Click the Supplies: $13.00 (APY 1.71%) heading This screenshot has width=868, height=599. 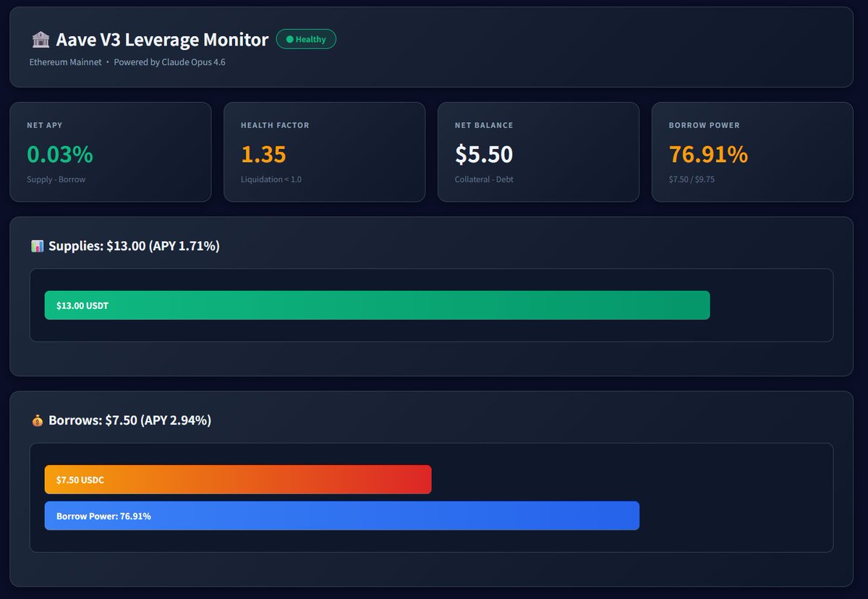click(x=134, y=247)
